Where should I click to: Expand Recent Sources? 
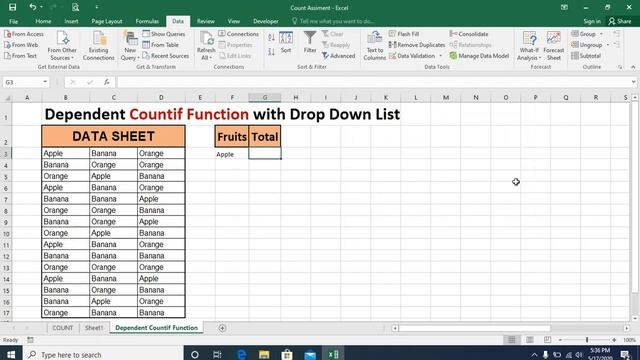tap(165, 56)
